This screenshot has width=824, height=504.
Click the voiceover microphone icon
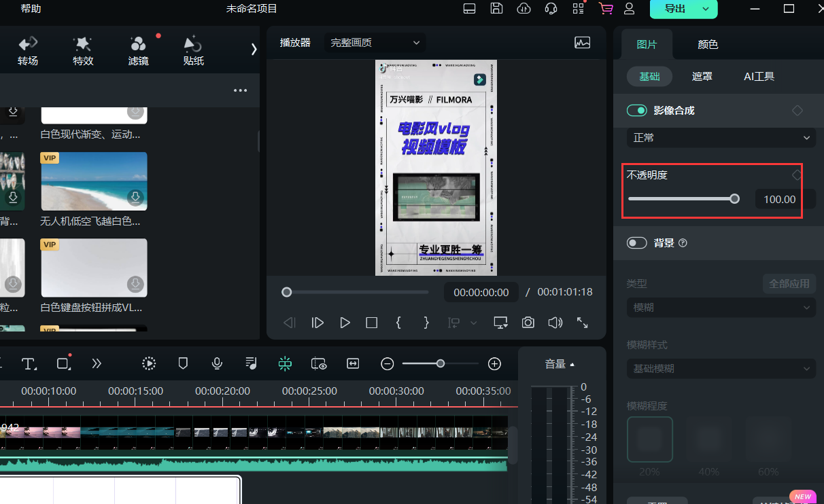pyautogui.click(x=217, y=363)
